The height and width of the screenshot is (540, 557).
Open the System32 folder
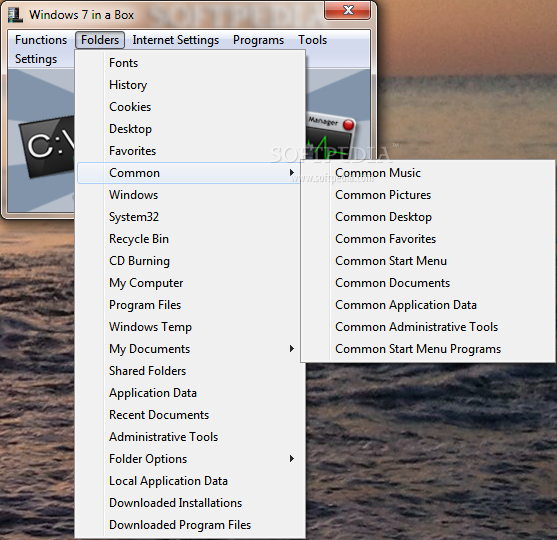tap(190, 217)
